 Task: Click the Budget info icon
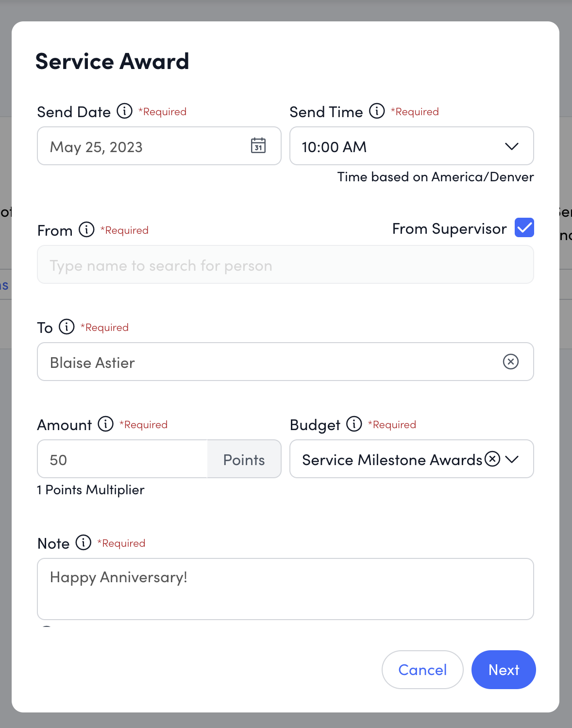pyautogui.click(x=353, y=424)
